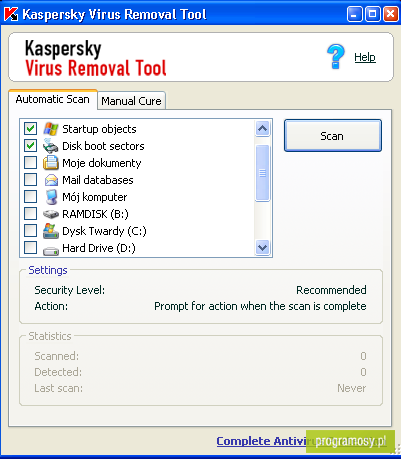Click the Last scan: Never value
The height and width of the screenshot is (459, 401).
(x=352, y=388)
